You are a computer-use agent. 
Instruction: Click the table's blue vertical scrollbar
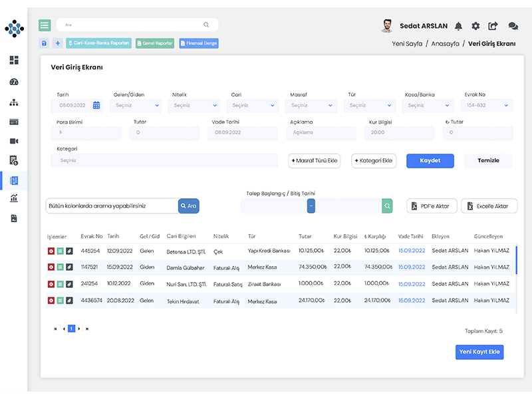point(516,261)
